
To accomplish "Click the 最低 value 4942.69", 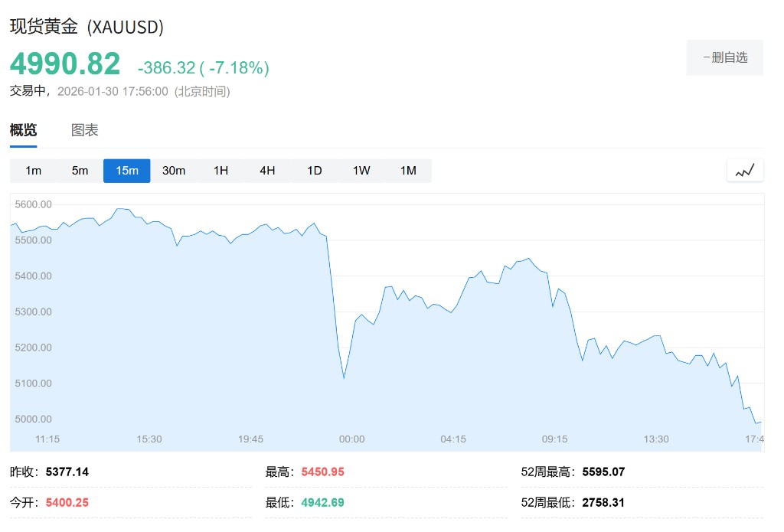I will pos(322,502).
